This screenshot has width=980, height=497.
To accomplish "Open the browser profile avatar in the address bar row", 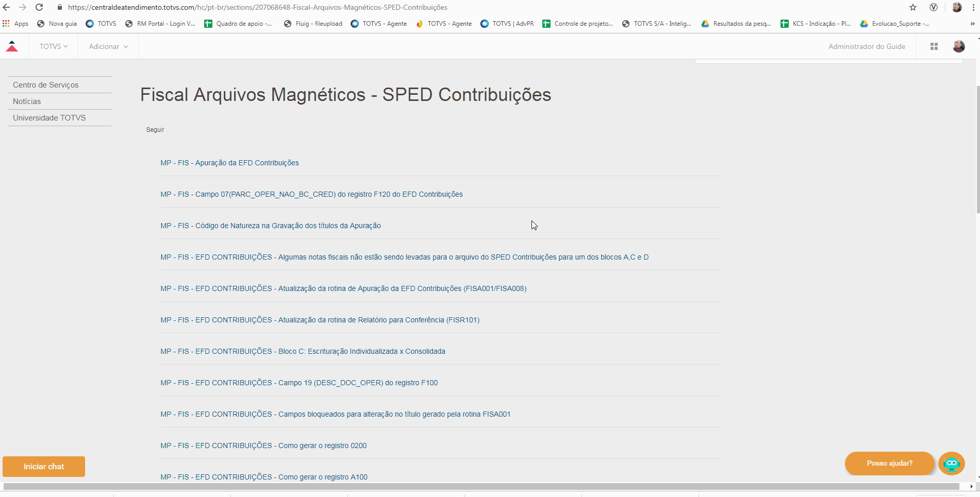I will click(957, 7).
